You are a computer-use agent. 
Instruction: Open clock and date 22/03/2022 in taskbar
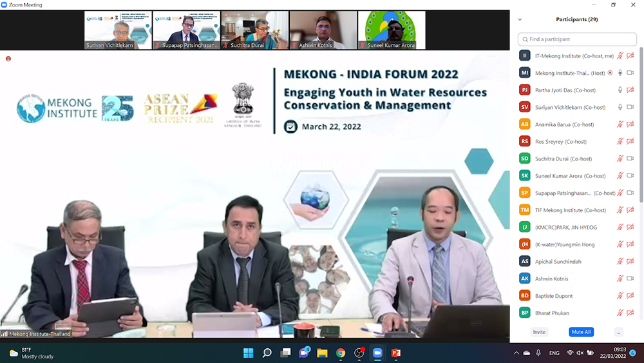coord(613,353)
